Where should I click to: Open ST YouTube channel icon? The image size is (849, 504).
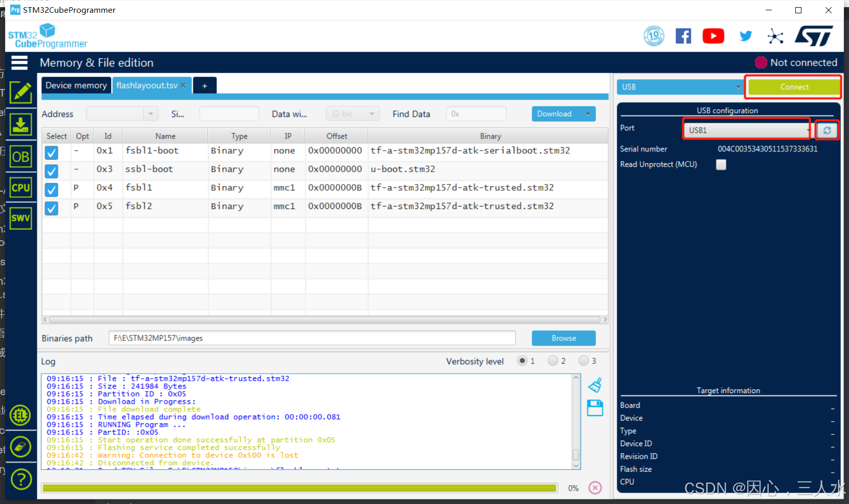coord(713,36)
